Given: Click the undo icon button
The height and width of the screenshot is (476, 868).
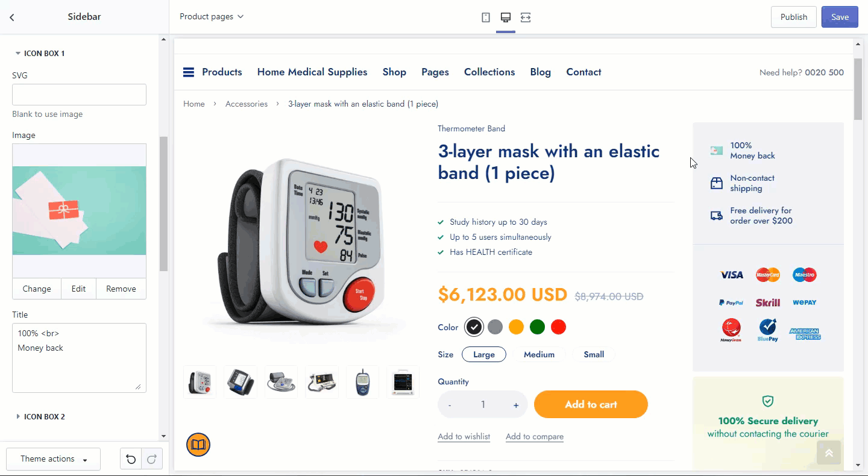Looking at the screenshot, I should point(131,460).
